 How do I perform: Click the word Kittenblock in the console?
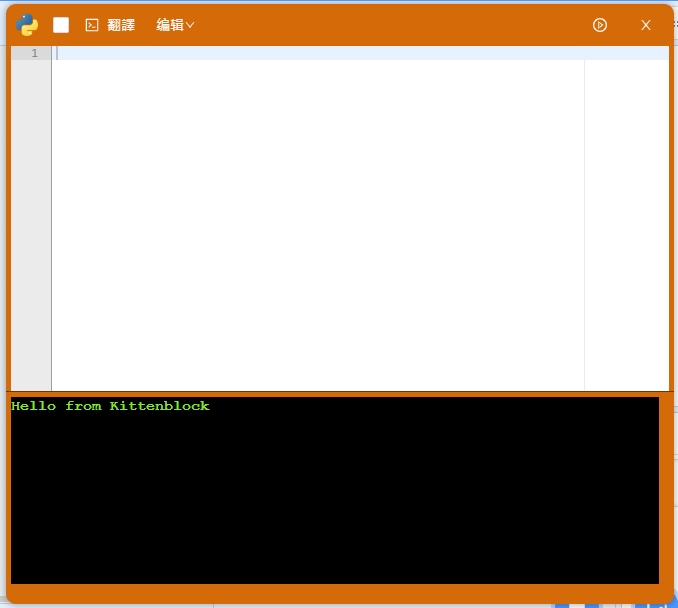pos(159,406)
